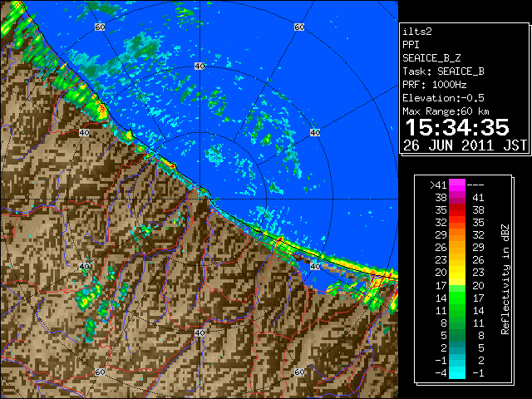Pick the yellow 20 dBZ color band

457,273
